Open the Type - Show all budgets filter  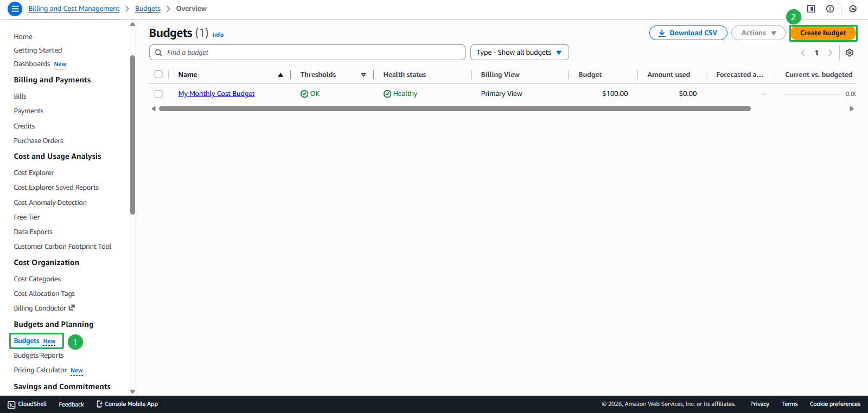519,53
